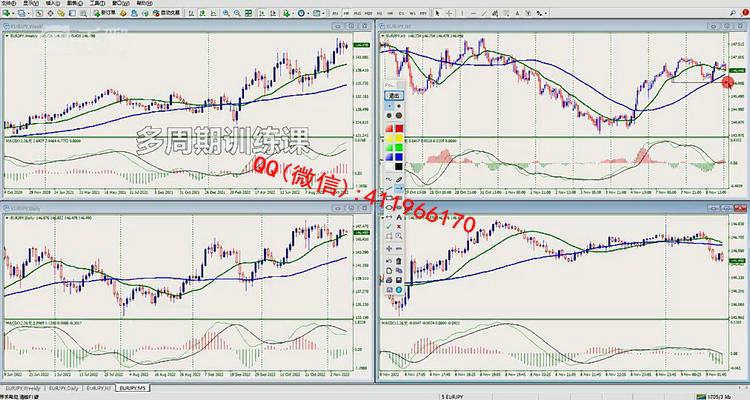Click the green checkmark in palette
The width and height of the screenshot is (750, 400).
tap(389, 226)
